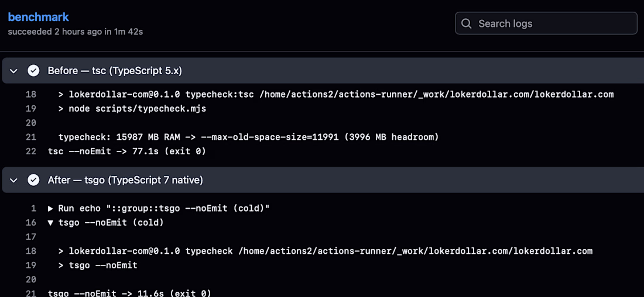The height and width of the screenshot is (297, 644).
Task: Select the 'tsgo --noEmit -> 11.6s' result line
Action: tap(129, 293)
